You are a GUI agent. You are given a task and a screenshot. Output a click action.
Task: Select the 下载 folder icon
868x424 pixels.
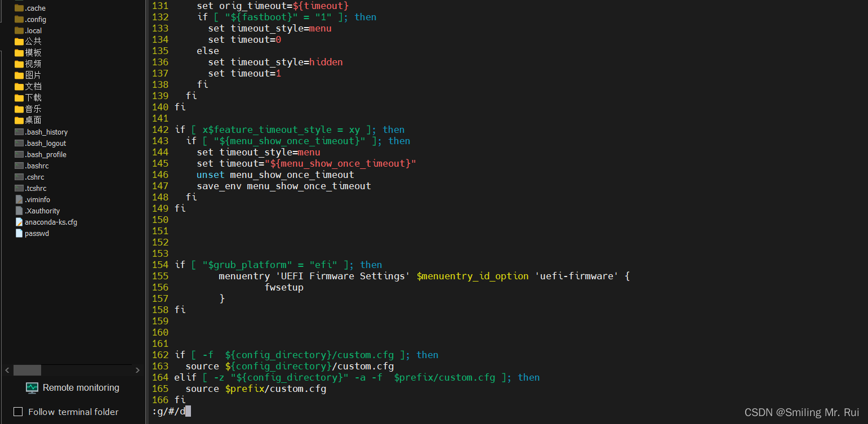[x=19, y=97]
